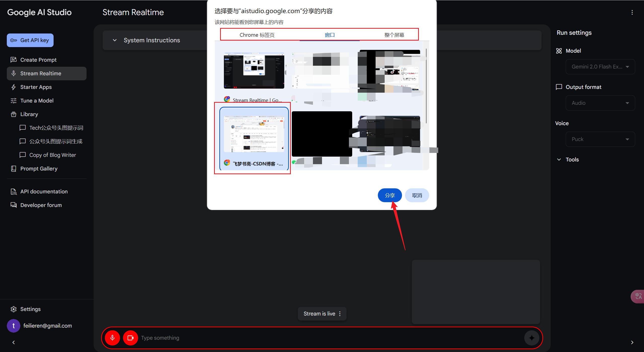Switch to the 整个屏幕 tab
The width and height of the screenshot is (644, 352).
[394, 35]
